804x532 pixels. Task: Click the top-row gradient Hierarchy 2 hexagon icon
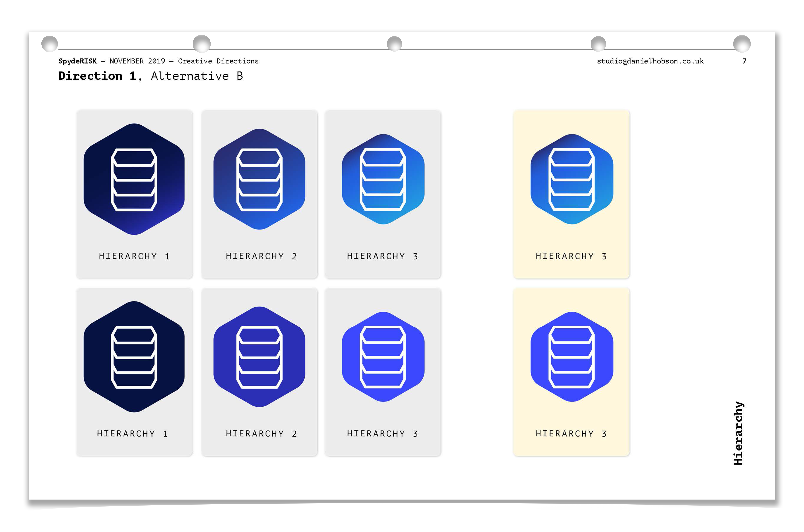259,179
